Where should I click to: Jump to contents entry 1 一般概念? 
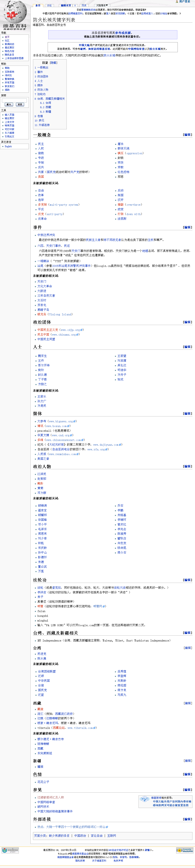tap(41, 67)
